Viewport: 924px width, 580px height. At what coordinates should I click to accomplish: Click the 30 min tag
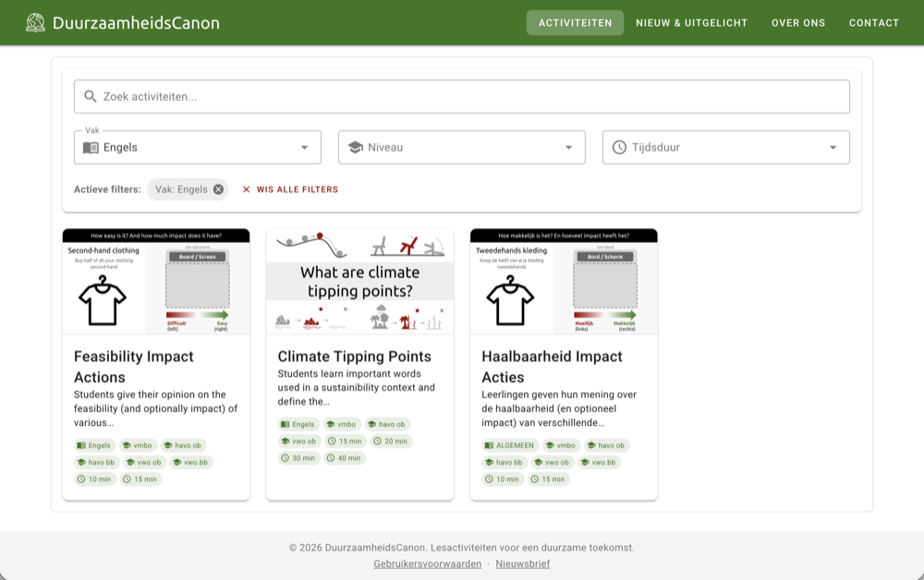[x=298, y=458]
